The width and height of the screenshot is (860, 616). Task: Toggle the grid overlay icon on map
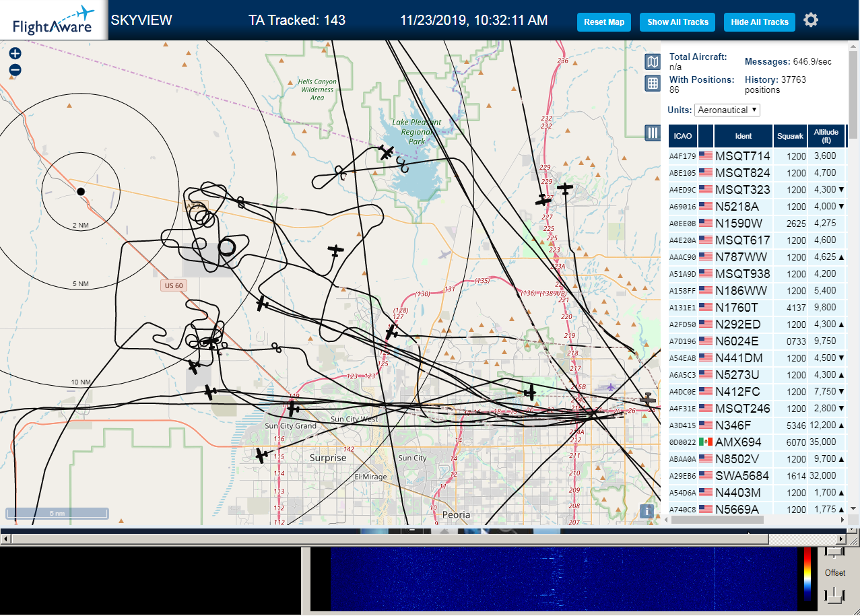click(x=653, y=83)
